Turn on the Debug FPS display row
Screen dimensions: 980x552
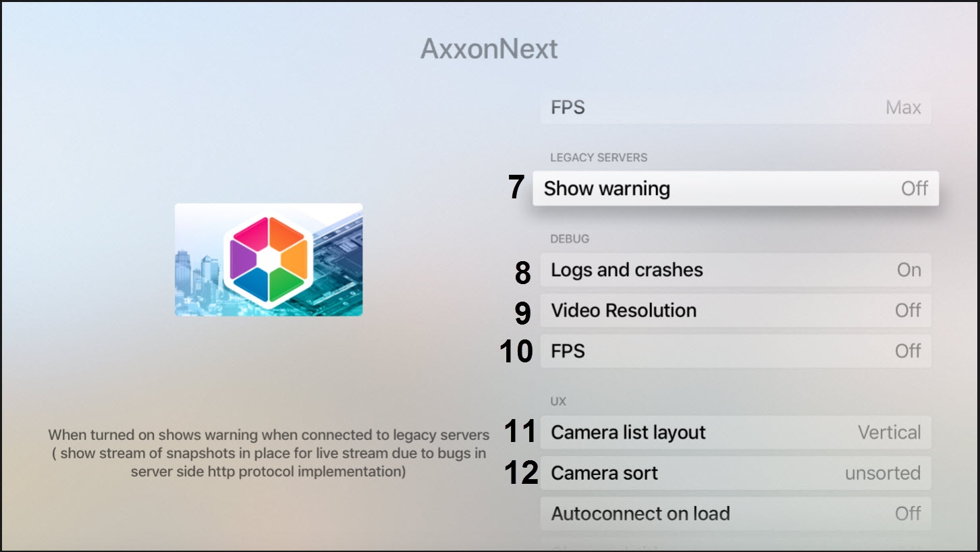(x=735, y=351)
